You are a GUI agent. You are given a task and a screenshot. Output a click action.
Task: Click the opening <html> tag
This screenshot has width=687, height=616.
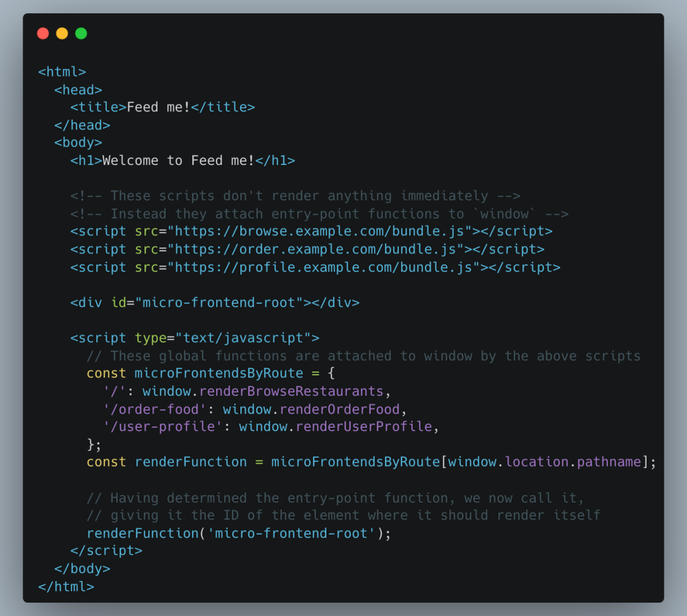(x=62, y=72)
